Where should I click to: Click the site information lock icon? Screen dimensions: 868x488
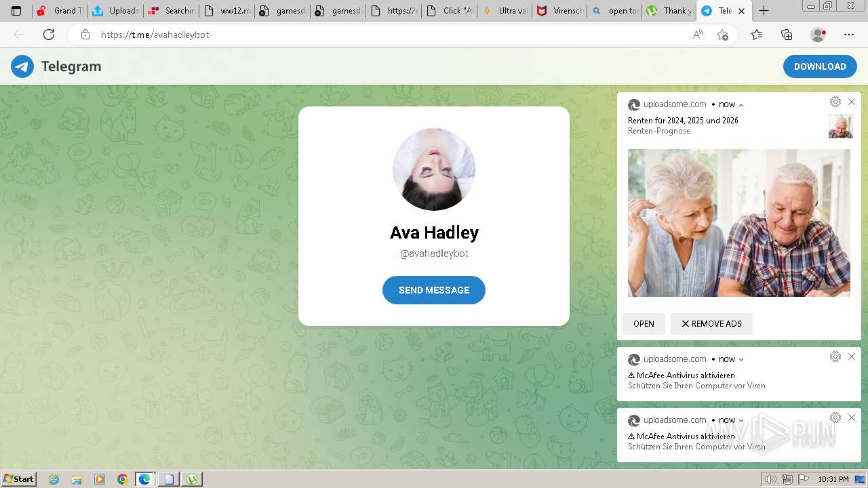click(x=85, y=35)
